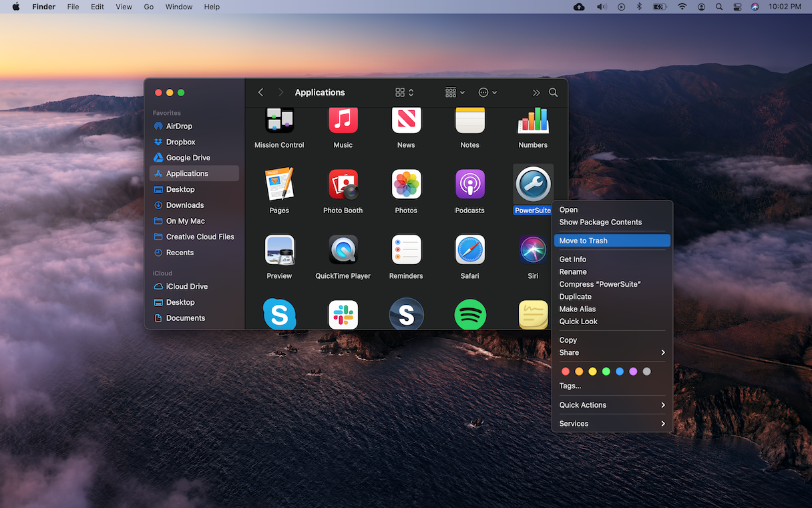Open the Bluetooth menu bar icon
812x508 pixels.
[x=638, y=7]
